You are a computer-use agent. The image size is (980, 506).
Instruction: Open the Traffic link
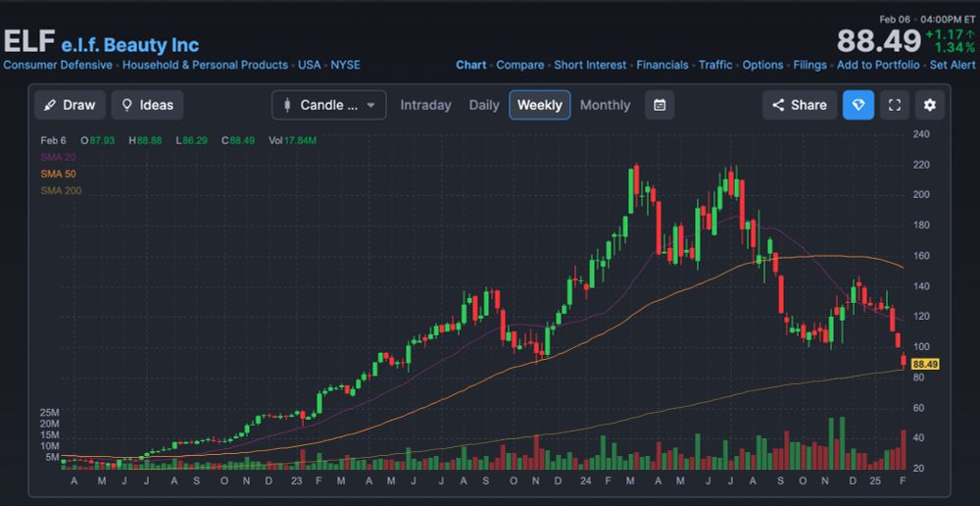(x=715, y=65)
